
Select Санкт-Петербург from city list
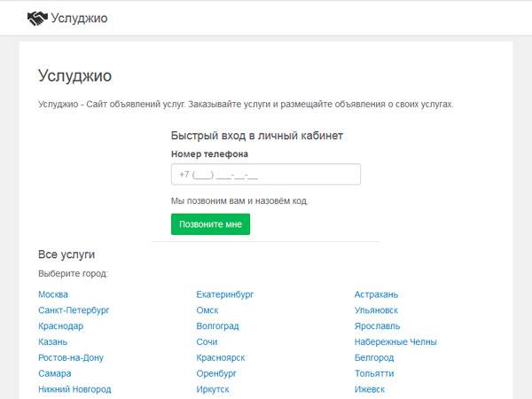coord(74,310)
